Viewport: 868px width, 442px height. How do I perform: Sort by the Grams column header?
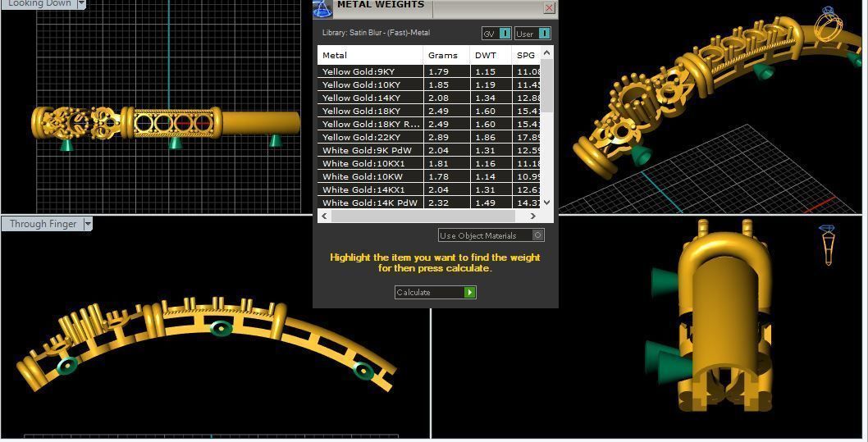[x=446, y=55]
